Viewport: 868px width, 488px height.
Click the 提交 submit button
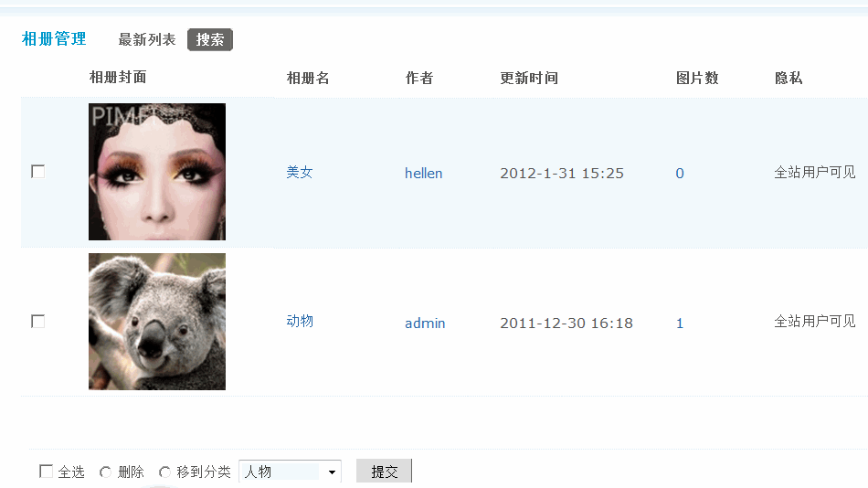[384, 472]
